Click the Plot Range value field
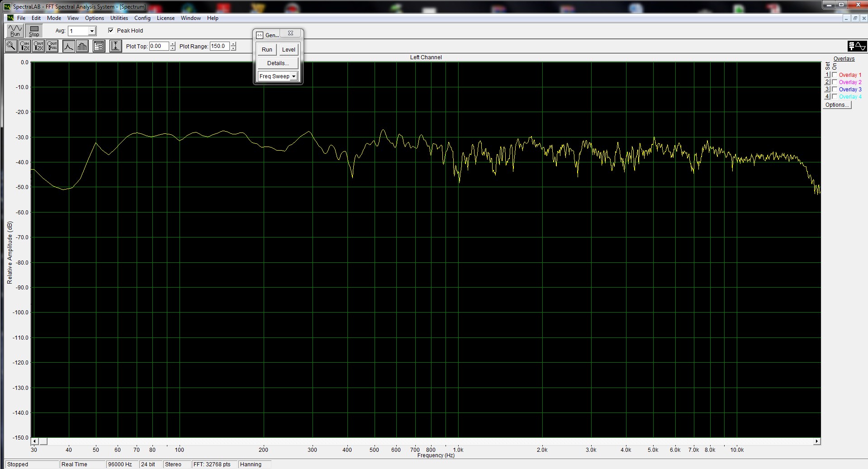 pos(219,46)
